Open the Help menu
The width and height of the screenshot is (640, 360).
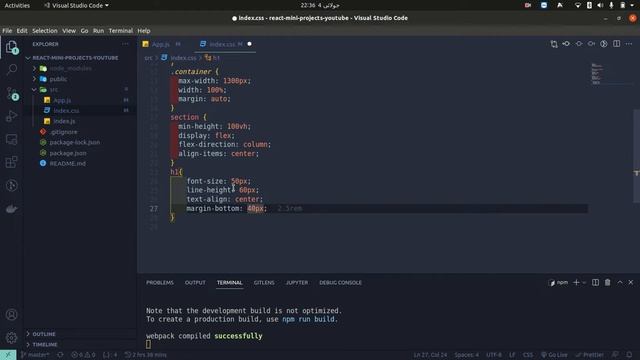click(144, 31)
